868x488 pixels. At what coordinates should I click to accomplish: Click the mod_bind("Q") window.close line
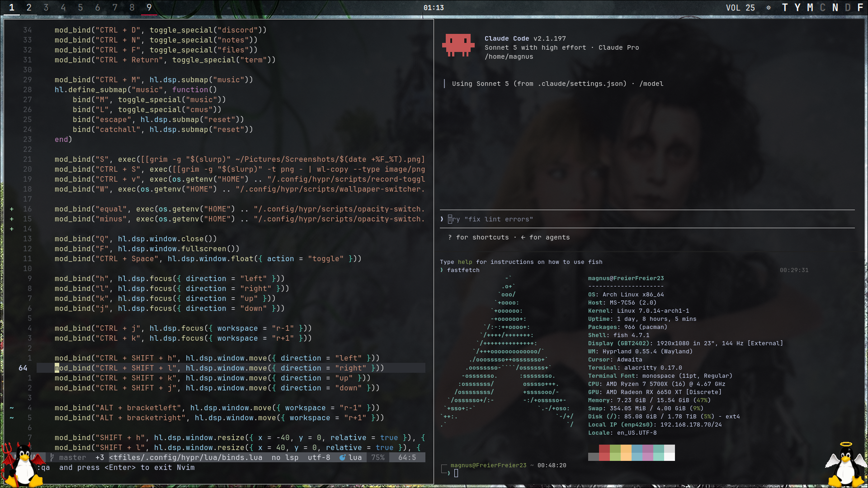136,239
